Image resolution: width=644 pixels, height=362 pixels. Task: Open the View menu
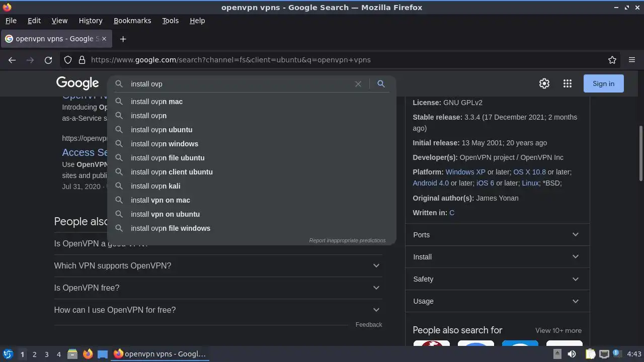pos(59,21)
